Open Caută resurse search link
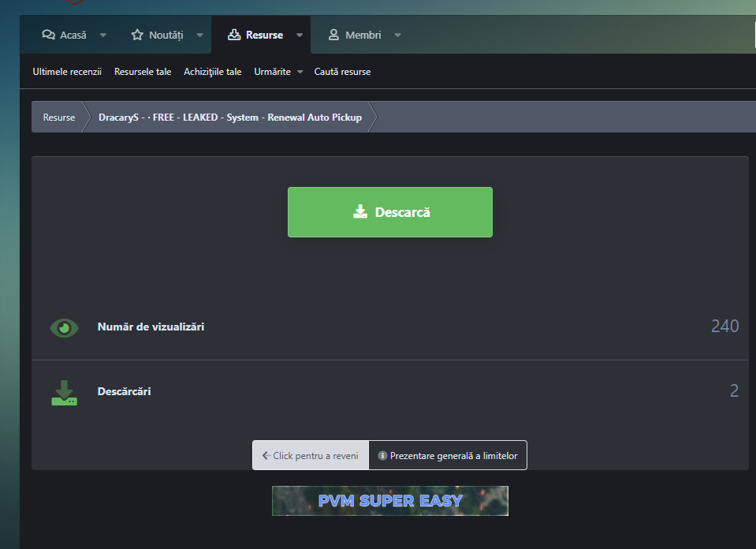The width and height of the screenshot is (756, 549). click(342, 72)
